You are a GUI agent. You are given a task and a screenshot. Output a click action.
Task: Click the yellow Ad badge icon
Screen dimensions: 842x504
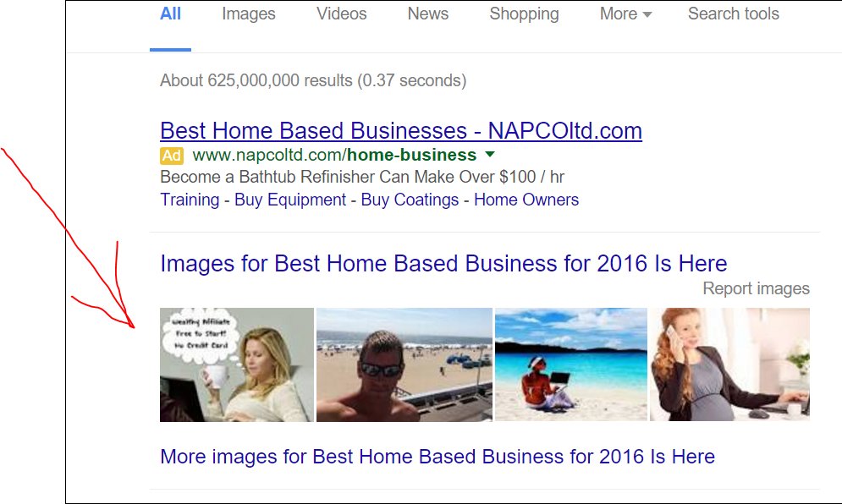click(x=172, y=156)
